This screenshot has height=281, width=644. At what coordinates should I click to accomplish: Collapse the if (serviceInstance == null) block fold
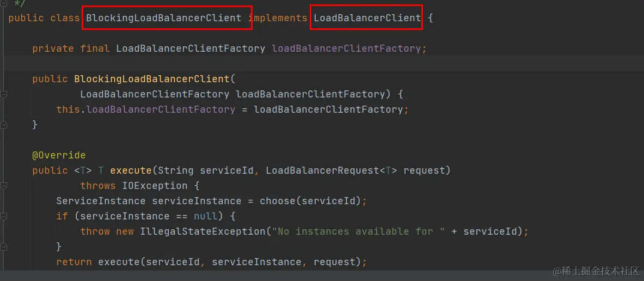pyautogui.click(x=4, y=217)
